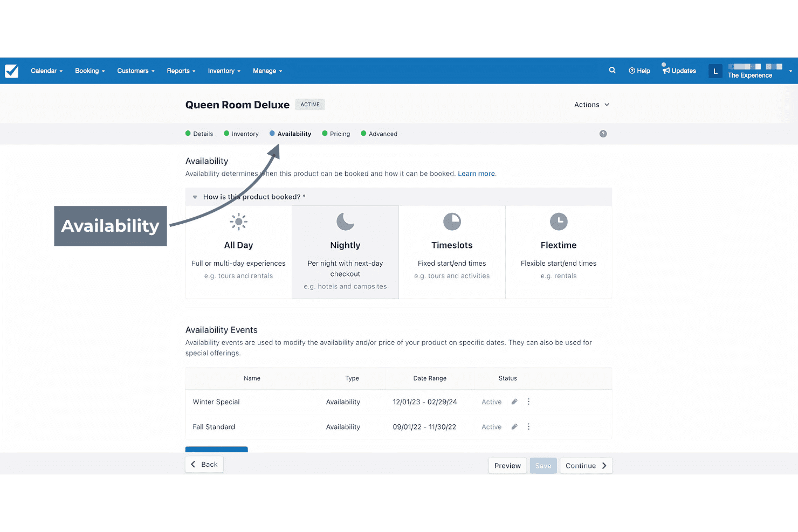Screen dimensions: 798x532
Task: Open the Inventory nav dropdown
Action: pos(224,71)
